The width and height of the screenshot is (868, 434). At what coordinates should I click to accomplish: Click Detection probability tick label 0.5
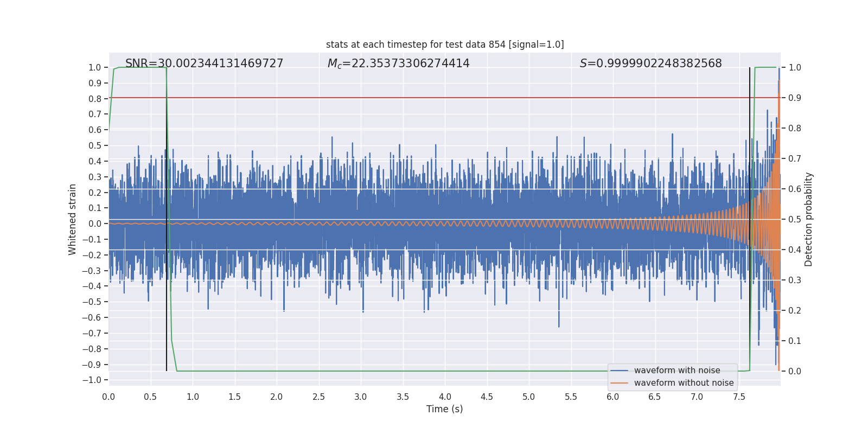795,220
